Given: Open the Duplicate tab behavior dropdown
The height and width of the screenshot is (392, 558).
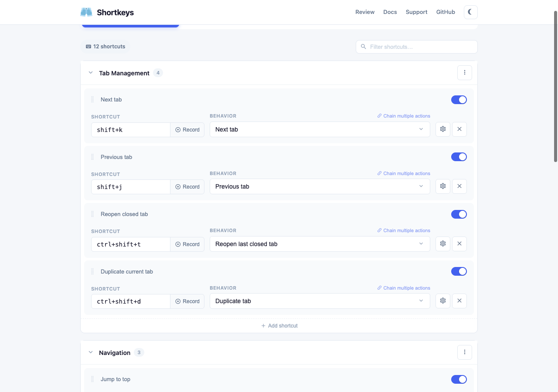Looking at the screenshot, I should pos(320,301).
